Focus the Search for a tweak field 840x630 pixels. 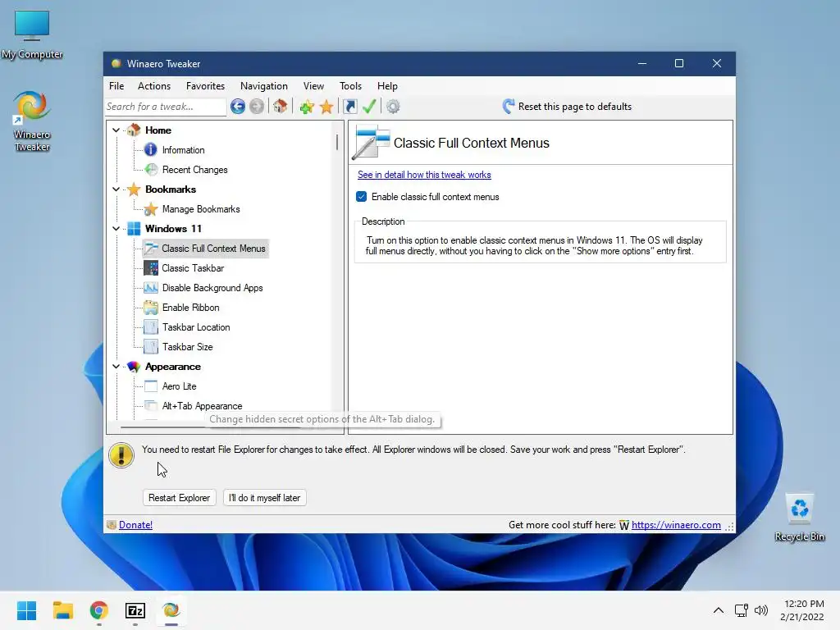pyautogui.click(x=166, y=107)
